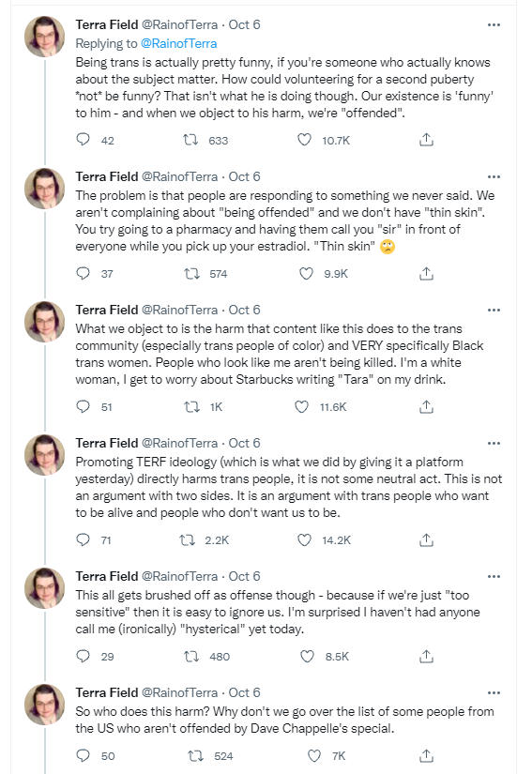Viewport: 532px width, 774px height.
Task: Open more options on TERF ideology tweet
Action: tap(494, 443)
